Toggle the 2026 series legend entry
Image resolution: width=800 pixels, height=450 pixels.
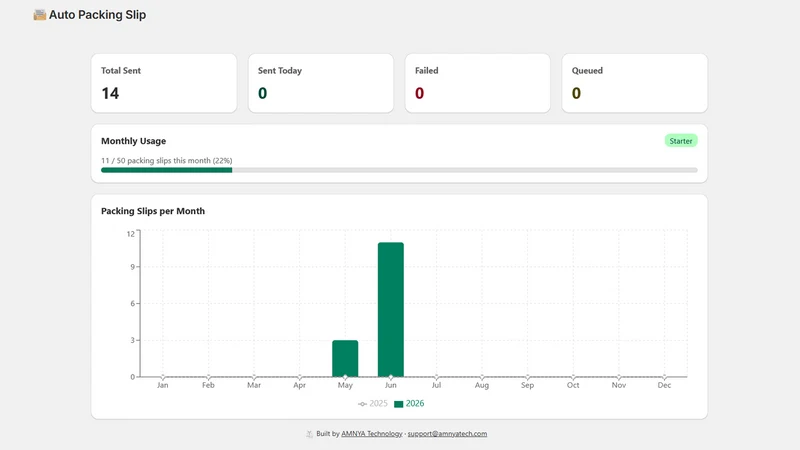(409, 404)
